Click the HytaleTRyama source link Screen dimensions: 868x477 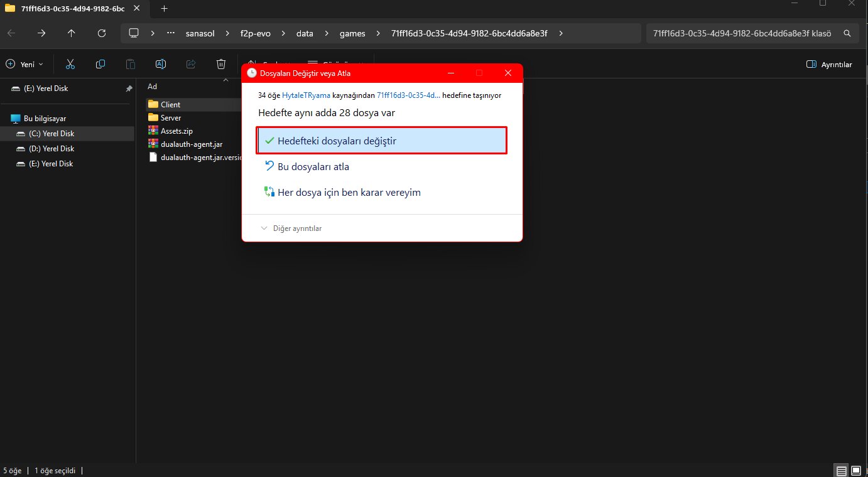[306, 95]
